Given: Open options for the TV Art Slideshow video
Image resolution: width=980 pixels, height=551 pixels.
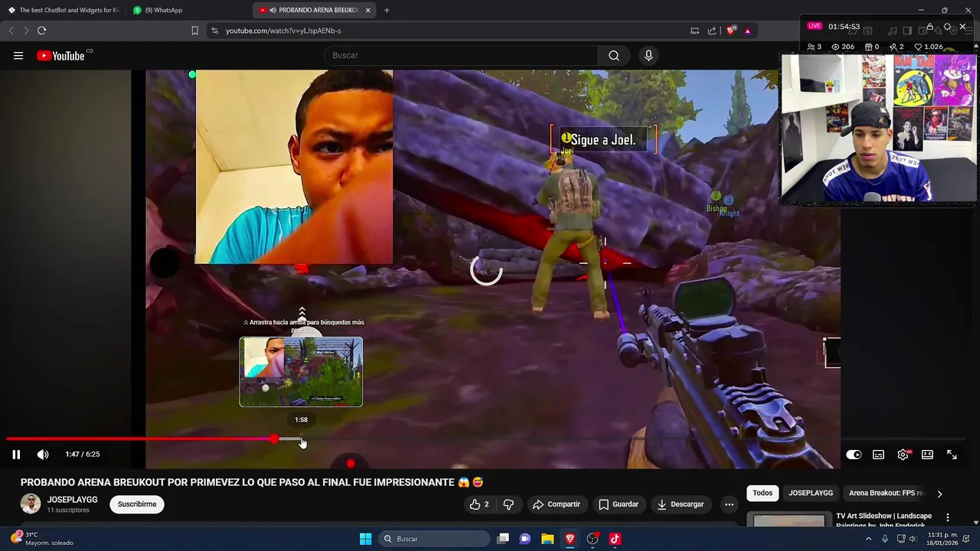Looking at the screenshot, I should (x=948, y=517).
